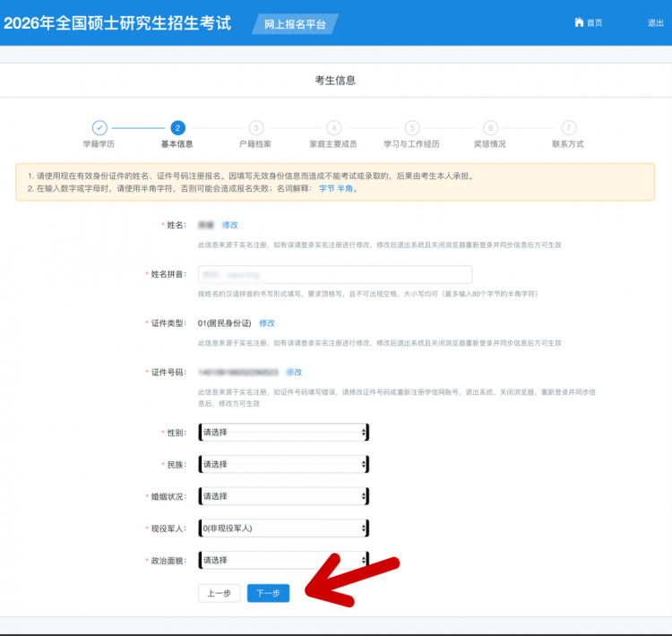This screenshot has height=636, width=672.
Task: Click step 3 户籍档案 circle icon
Action: [256, 128]
